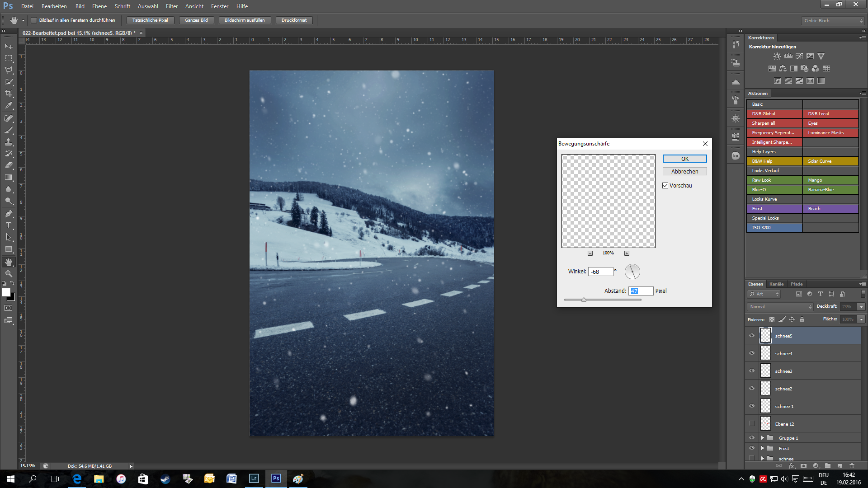This screenshot has height=488, width=868.
Task: Click the Druckformat button
Action: point(294,20)
